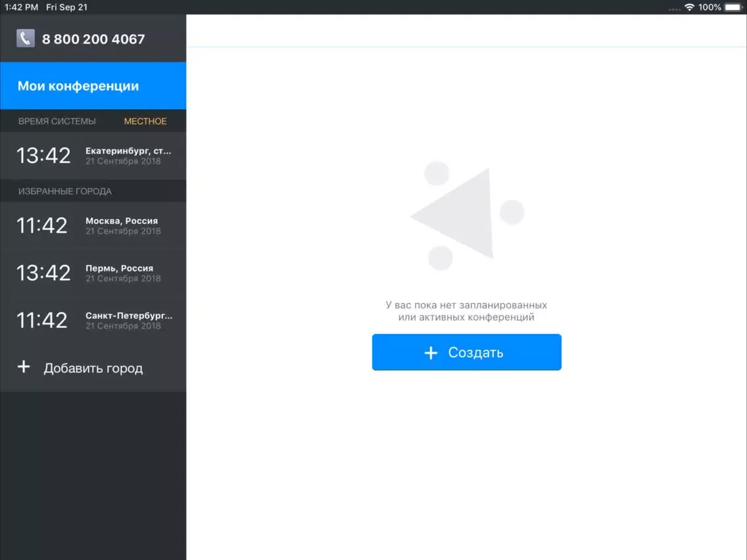Open the Москва, Россия city entry
Screen dimensions: 747x560
(x=93, y=225)
